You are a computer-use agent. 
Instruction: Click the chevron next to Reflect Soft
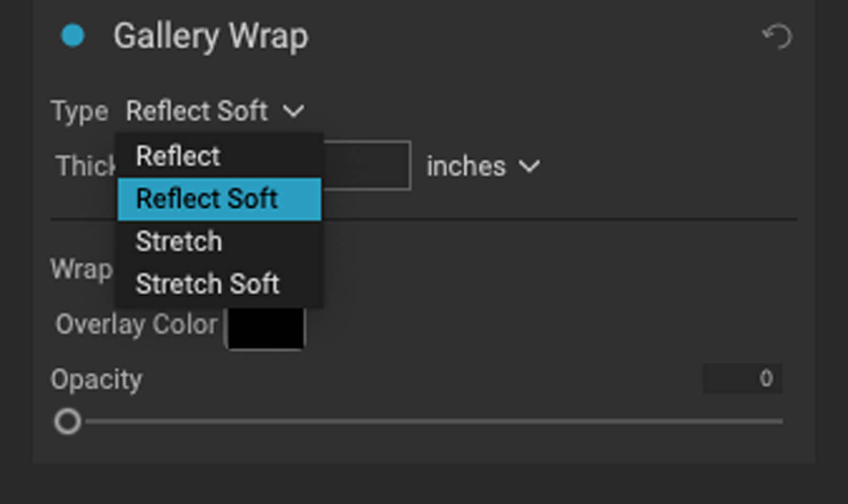point(293,111)
